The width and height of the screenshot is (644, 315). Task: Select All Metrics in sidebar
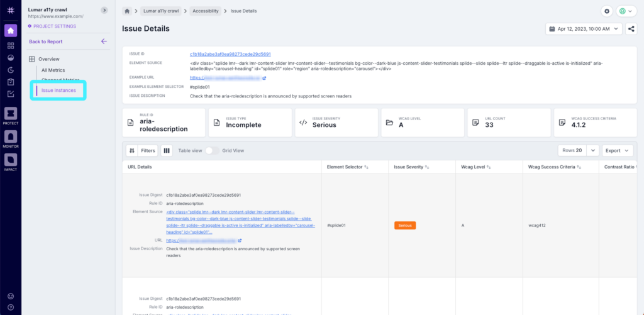tap(53, 70)
